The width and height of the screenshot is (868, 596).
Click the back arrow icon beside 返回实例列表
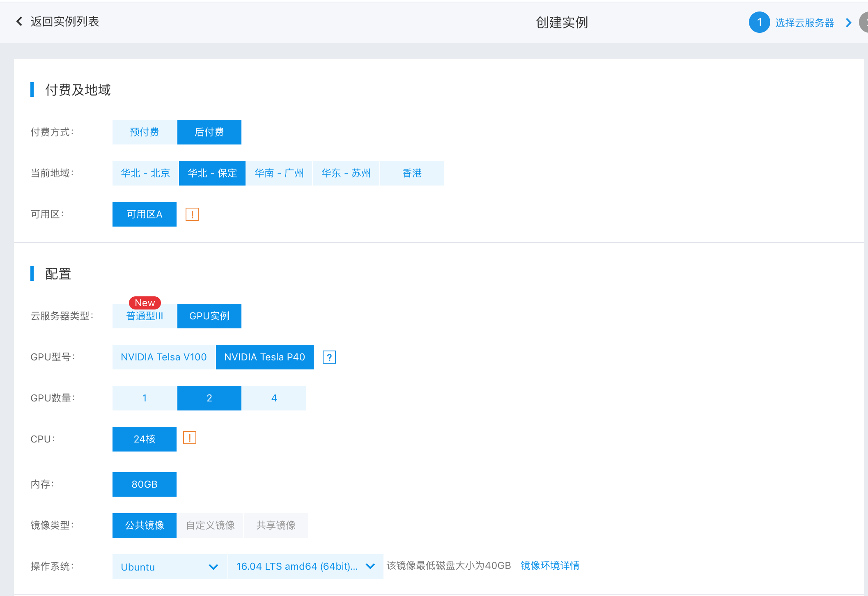tap(19, 21)
